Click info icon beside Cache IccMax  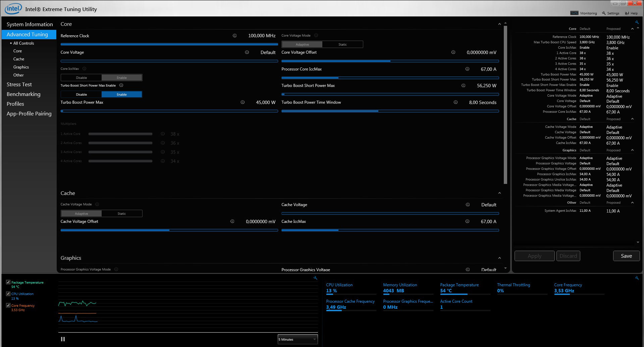(467, 221)
